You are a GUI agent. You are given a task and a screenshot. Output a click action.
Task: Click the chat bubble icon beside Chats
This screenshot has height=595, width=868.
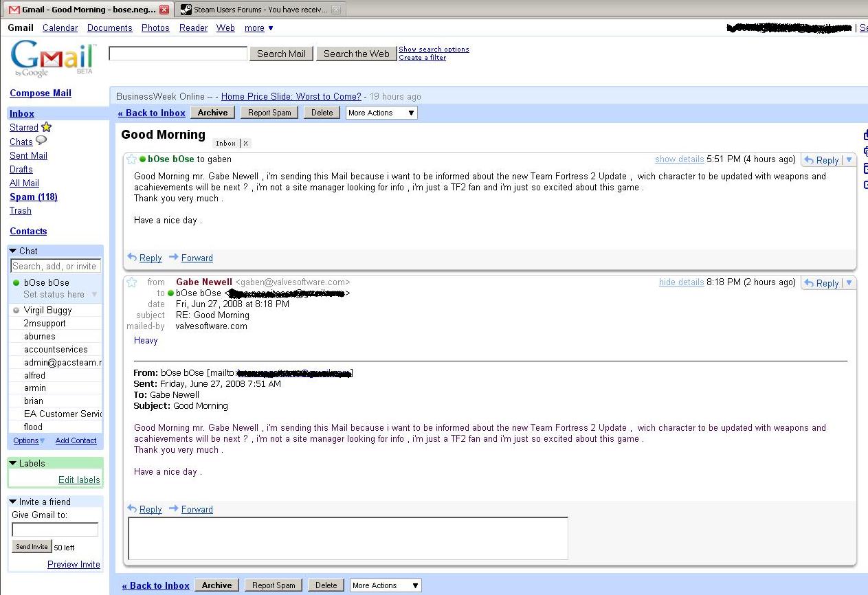pos(41,141)
